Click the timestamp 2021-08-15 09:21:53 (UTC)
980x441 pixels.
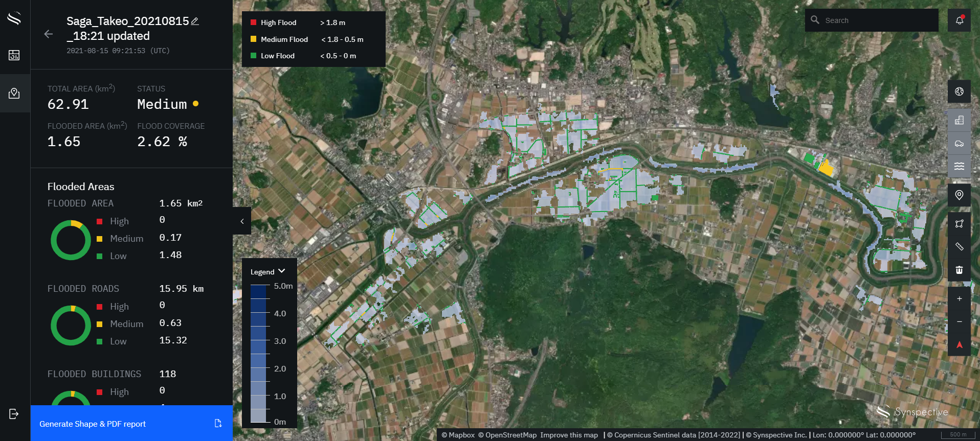click(x=118, y=51)
